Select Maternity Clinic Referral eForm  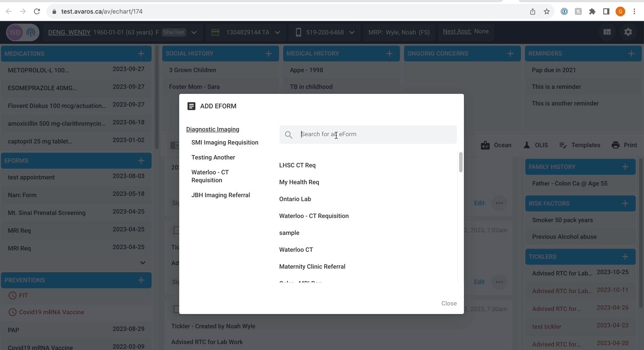pyautogui.click(x=312, y=267)
